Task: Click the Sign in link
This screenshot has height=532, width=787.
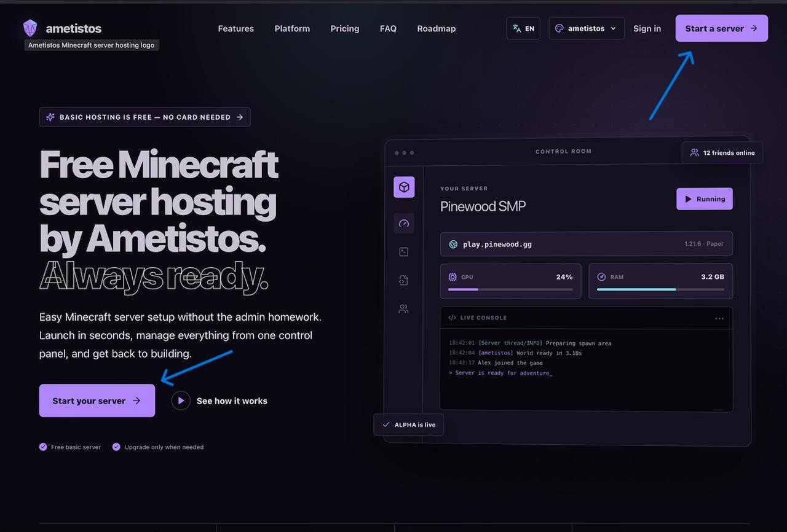Action: click(x=647, y=29)
